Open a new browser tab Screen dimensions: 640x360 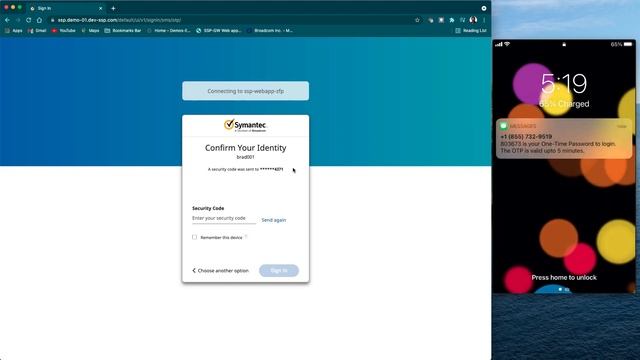(x=113, y=8)
